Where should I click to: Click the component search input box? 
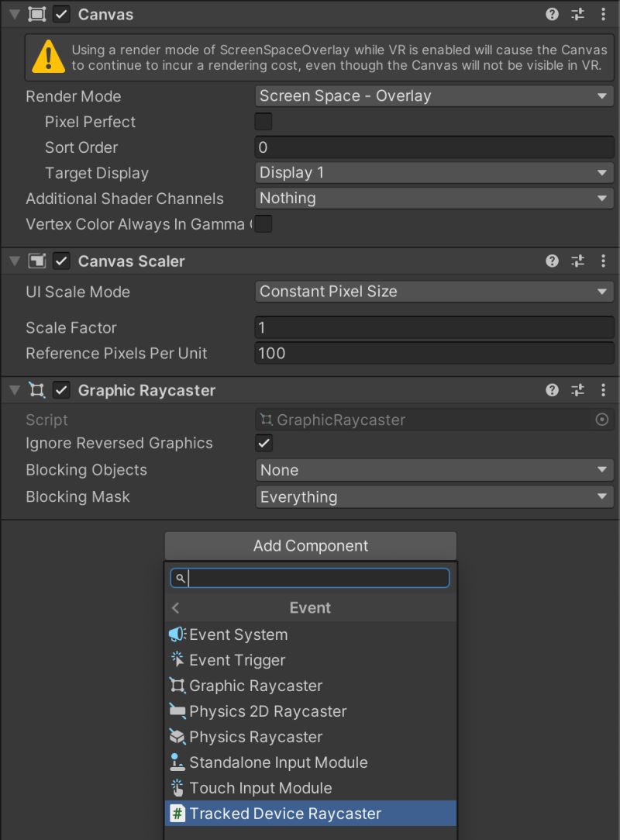[310, 577]
